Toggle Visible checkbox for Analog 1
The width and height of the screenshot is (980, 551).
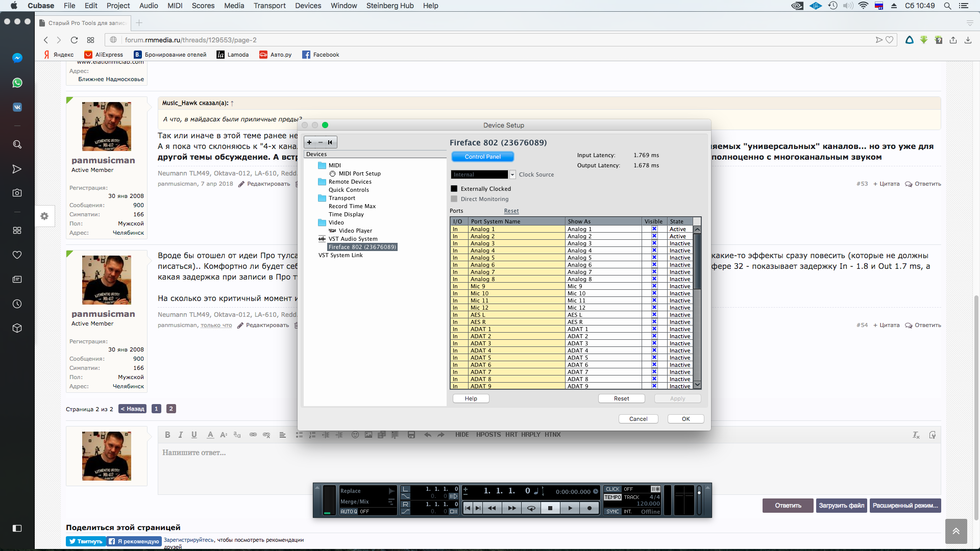[x=654, y=229]
